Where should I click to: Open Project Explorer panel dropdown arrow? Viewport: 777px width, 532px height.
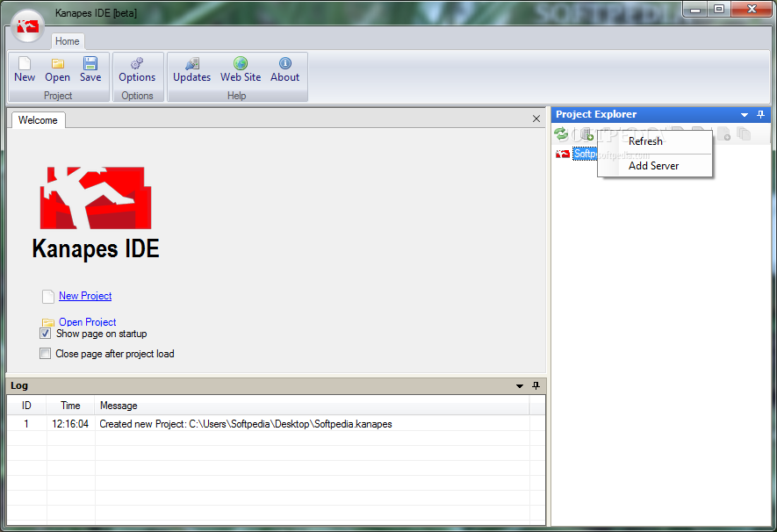point(745,115)
